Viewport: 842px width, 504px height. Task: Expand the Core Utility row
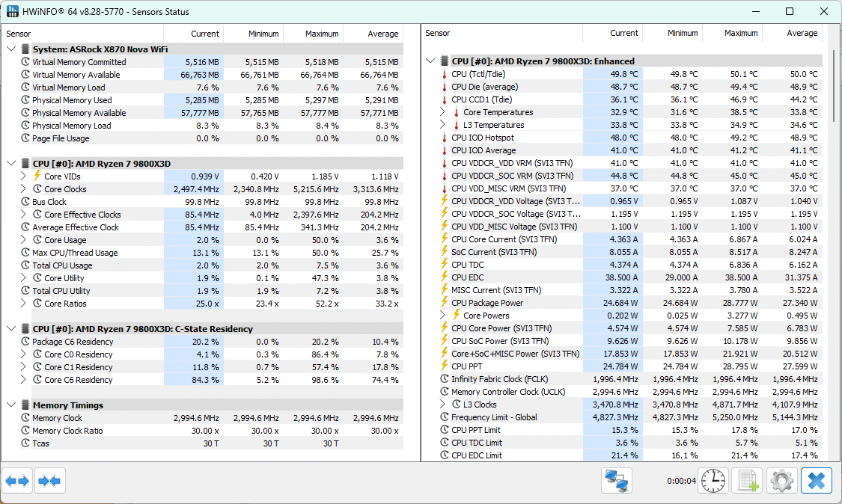pyautogui.click(x=23, y=278)
